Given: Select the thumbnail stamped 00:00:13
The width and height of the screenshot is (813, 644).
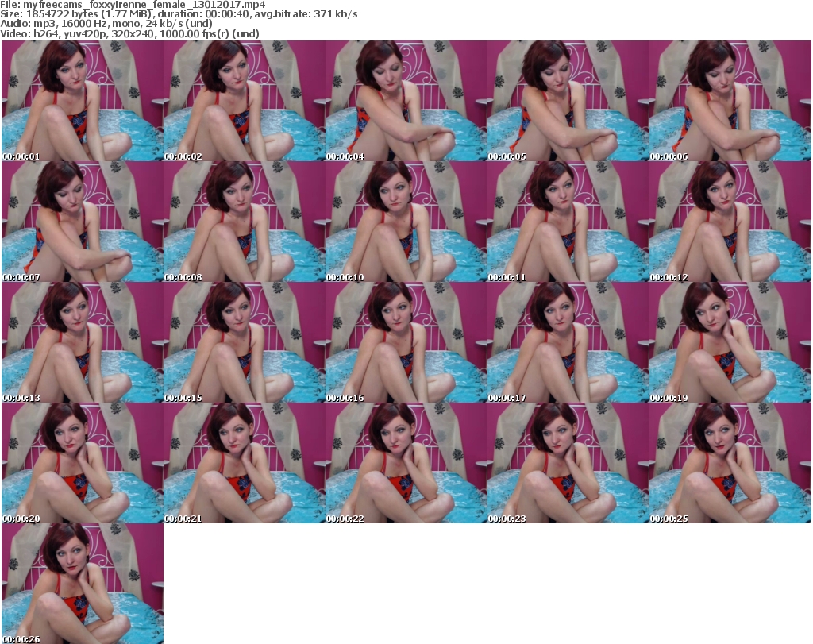Looking at the screenshot, I should click(83, 342).
